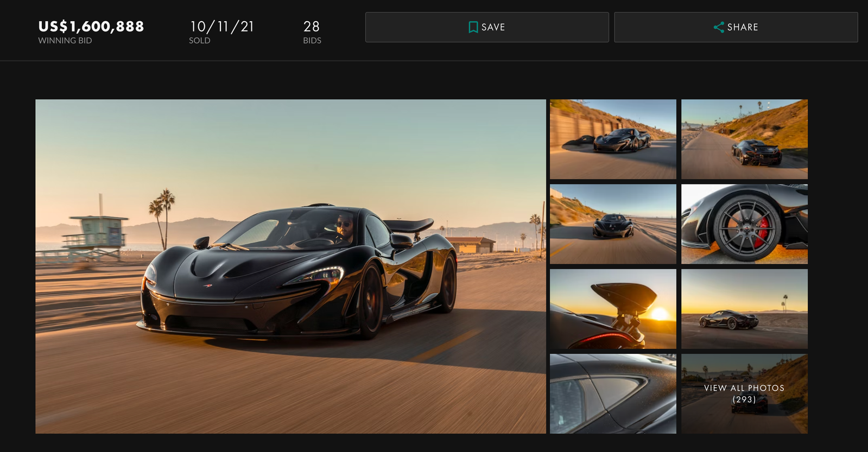This screenshot has width=868, height=452.
Task: Click the 28 bids count
Action: [312, 26]
